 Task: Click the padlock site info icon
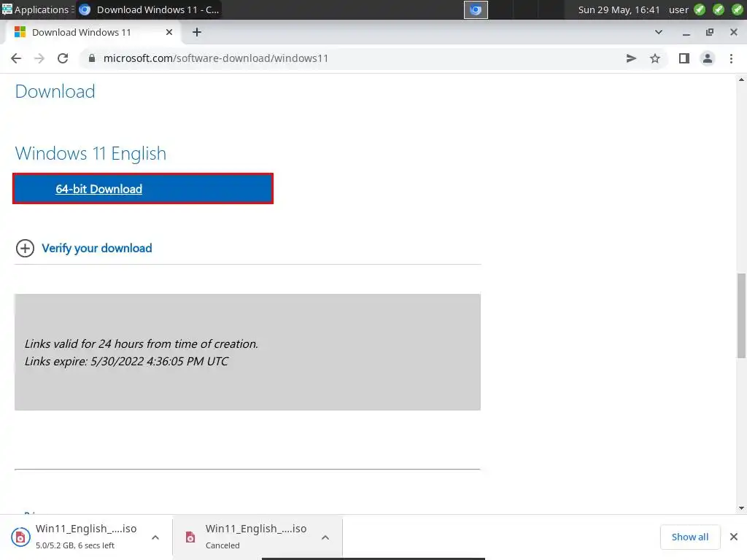click(x=92, y=58)
